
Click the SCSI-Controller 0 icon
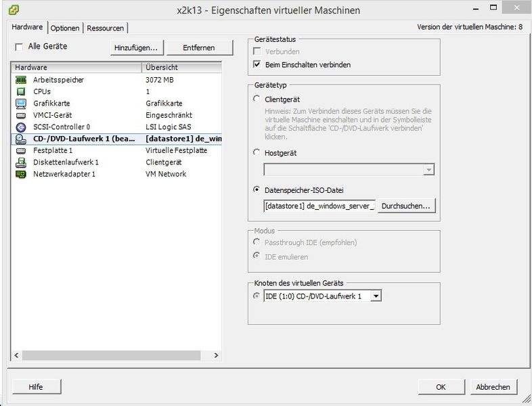pyautogui.click(x=21, y=127)
